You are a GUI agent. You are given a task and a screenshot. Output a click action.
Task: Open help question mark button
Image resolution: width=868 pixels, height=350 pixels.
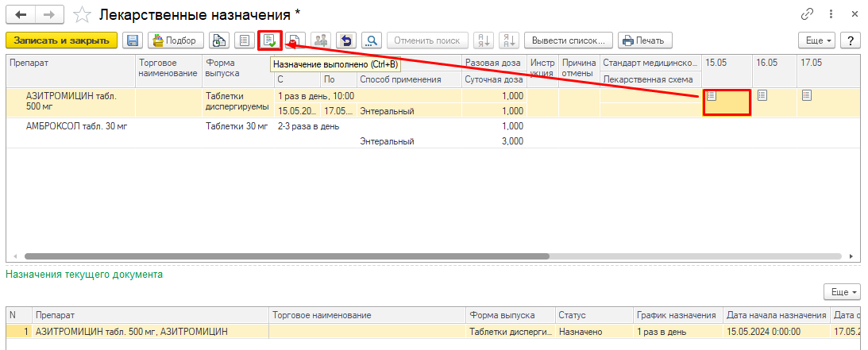(850, 40)
